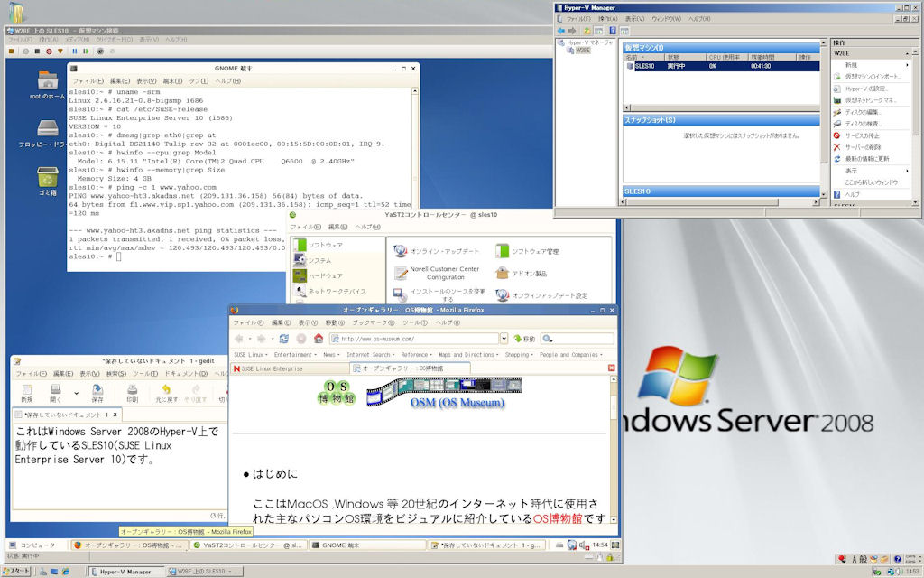Open Novell Customer Center Configuration in YaST
The height and width of the screenshot is (578, 924).
coord(437,273)
